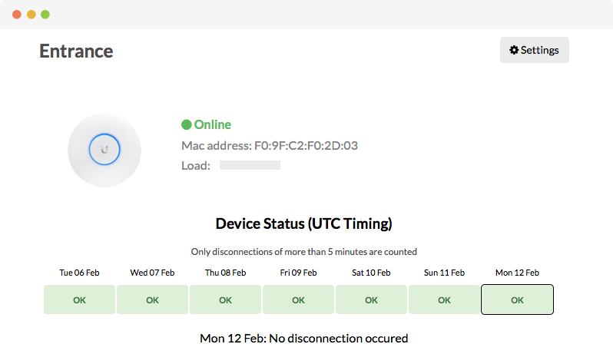Click the Device Status (UTC Timing) heading
Screen dimensions: 613x364
(x=303, y=223)
